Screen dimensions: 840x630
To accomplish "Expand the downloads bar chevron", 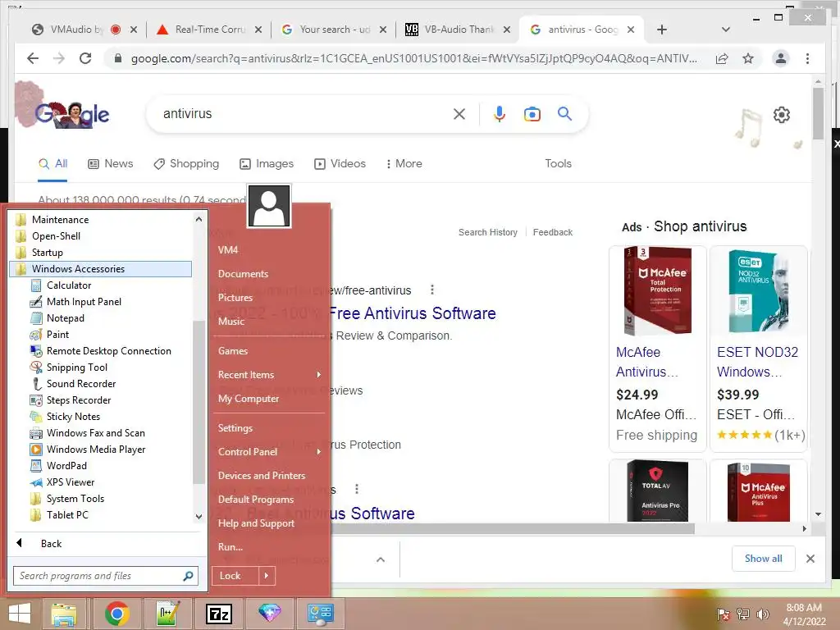I will (381, 559).
